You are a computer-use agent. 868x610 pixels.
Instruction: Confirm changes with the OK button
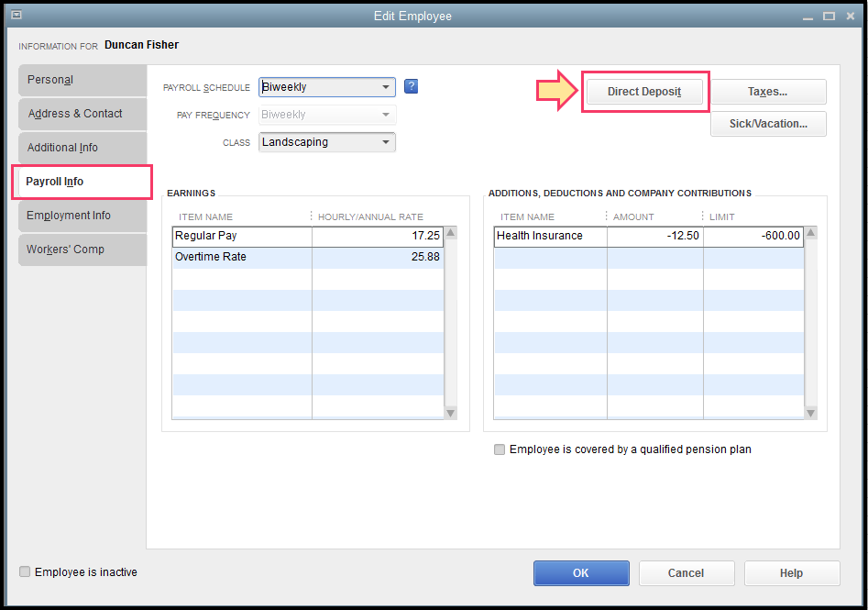[x=581, y=573]
